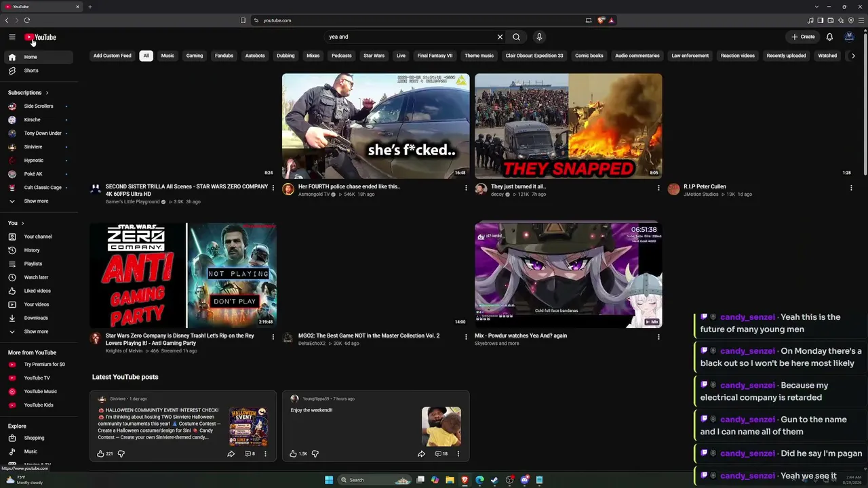Clear the search box with the X icon
868x488 pixels.
coord(500,37)
